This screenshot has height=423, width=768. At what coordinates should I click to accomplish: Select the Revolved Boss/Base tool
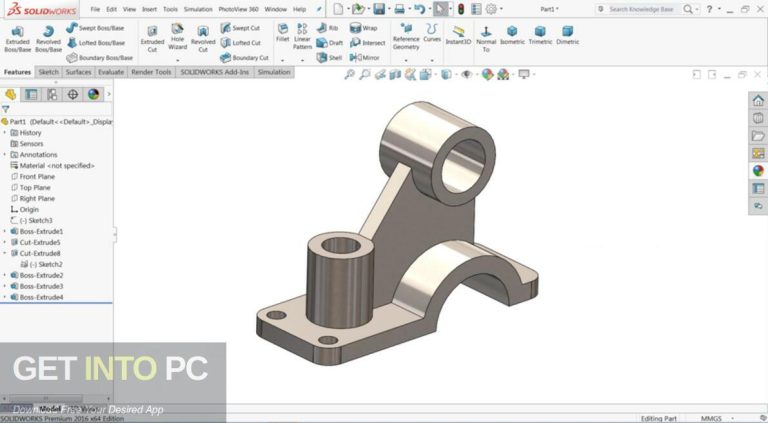click(48, 39)
